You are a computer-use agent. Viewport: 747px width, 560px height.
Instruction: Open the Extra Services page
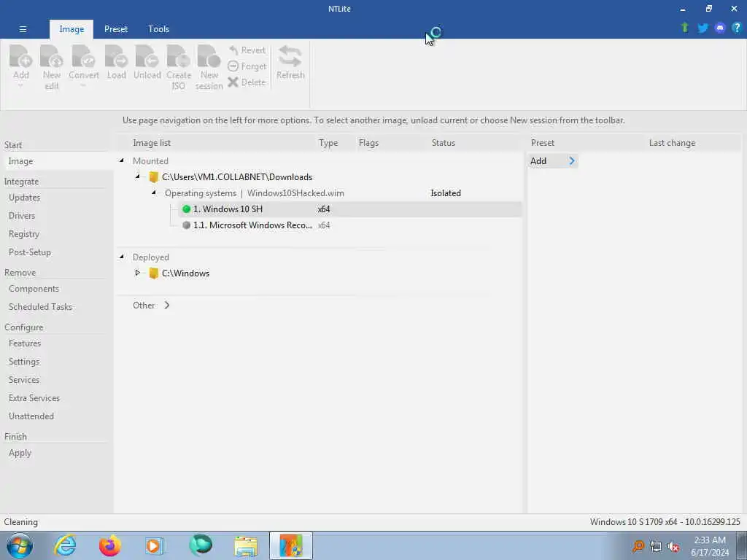tap(34, 398)
